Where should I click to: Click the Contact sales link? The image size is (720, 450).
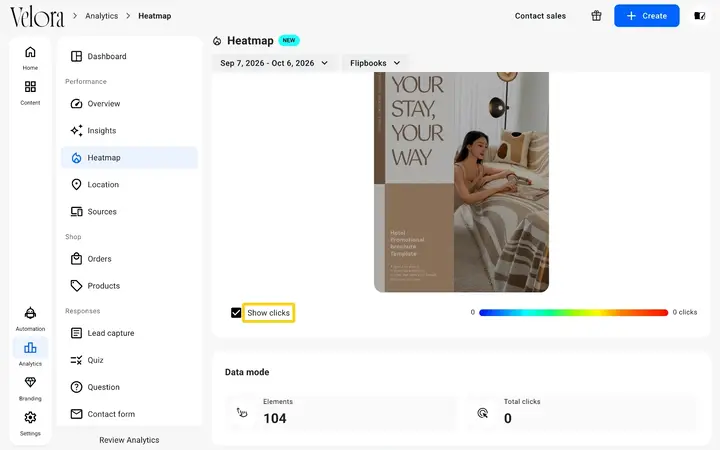(540, 16)
